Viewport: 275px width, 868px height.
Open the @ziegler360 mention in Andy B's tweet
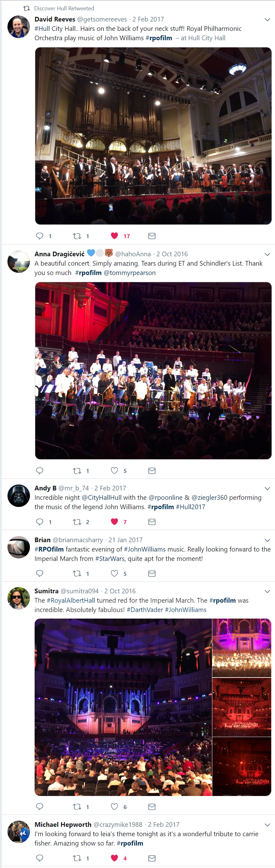209,497
